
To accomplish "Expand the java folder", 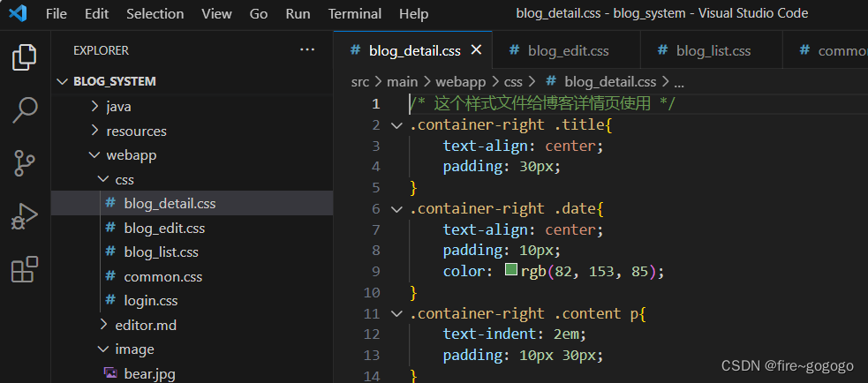I will [x=95, y=106].
